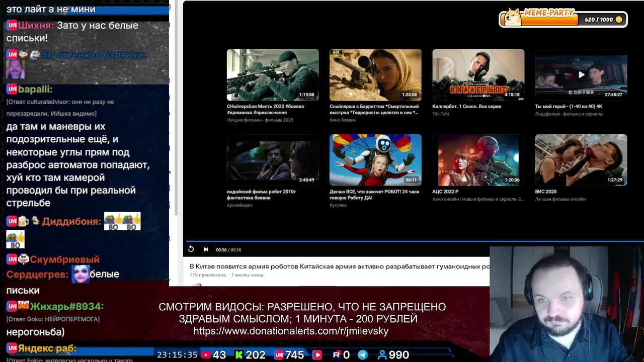The height and width of the screenshot is (362, 644).
Task: Open the ВИС 2025 video thumbnail
Action: 581,160
